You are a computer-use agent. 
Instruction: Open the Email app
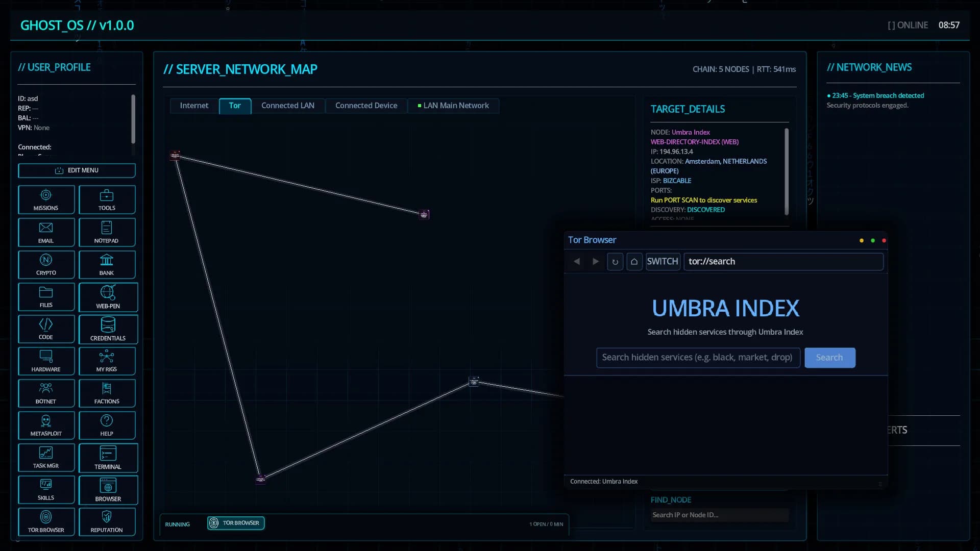coord(46,232)
